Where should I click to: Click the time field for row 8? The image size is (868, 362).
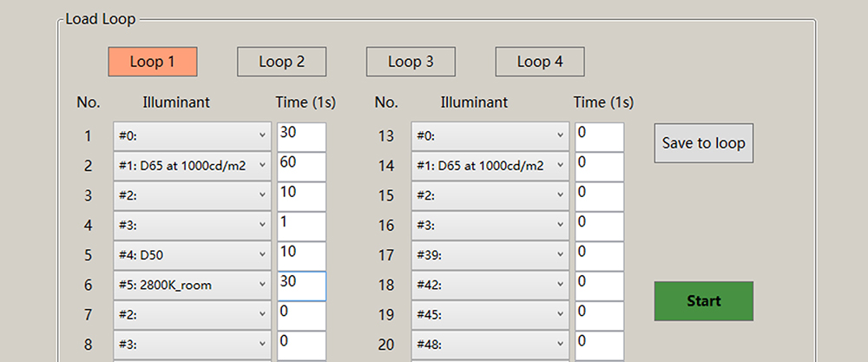click(x=302, y=346)
